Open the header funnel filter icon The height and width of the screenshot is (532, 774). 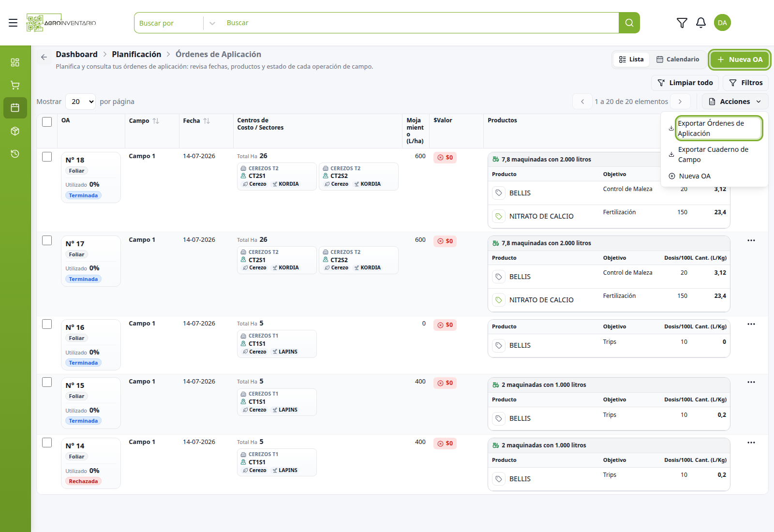682,23
